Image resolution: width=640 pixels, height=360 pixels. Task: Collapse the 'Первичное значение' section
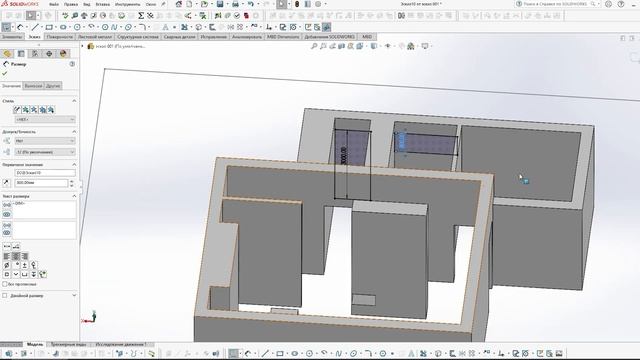(74, 164)
